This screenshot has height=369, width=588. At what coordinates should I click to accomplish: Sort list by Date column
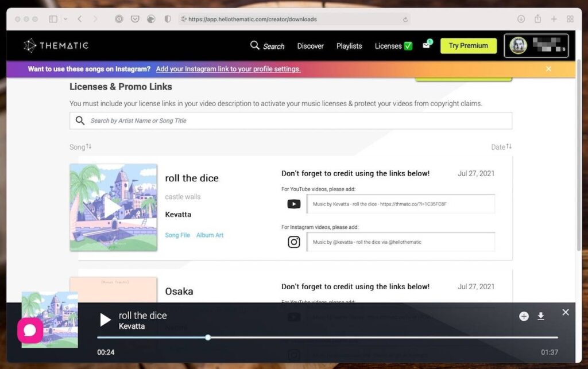coord(501,147)
